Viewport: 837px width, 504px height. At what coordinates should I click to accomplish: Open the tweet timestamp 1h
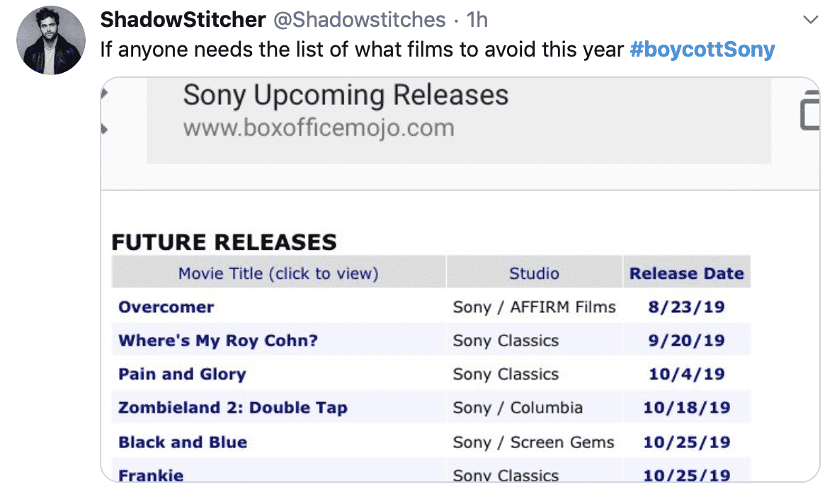477,20
